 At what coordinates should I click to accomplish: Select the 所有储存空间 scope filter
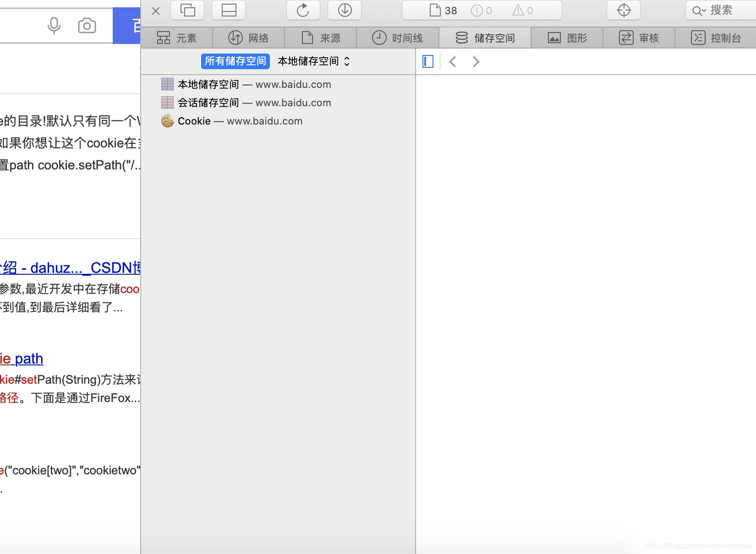pos(236,61)
